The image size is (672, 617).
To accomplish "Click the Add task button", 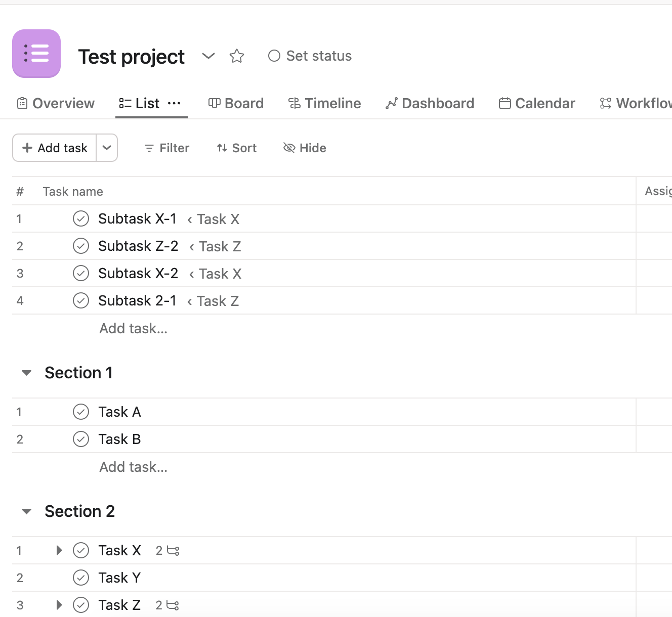I will pos(55,148).
